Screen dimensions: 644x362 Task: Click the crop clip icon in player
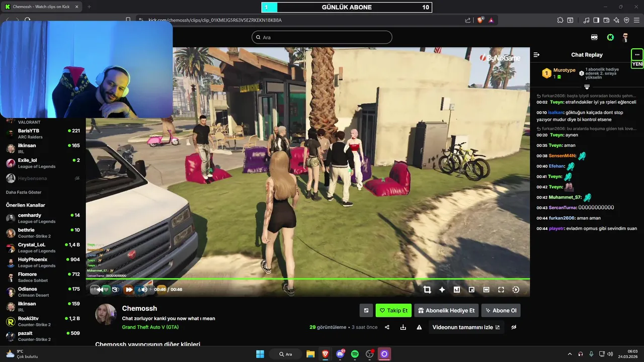pyautogui.click(x=427, y=290)
